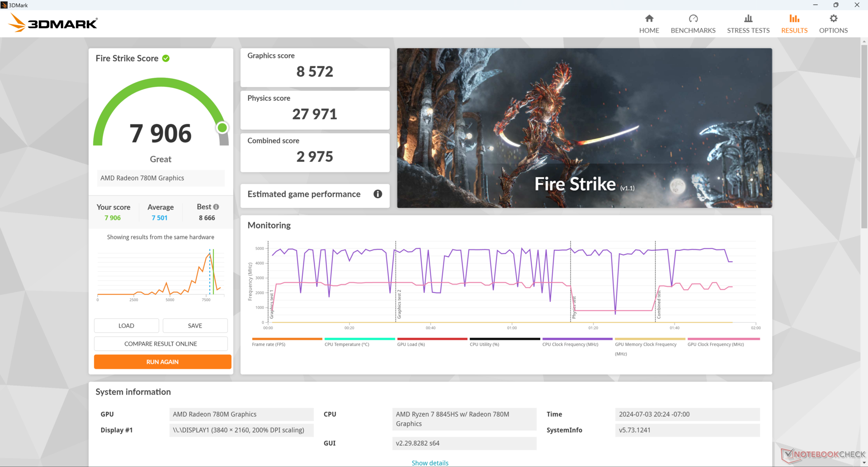
Task: Click the RUN AGAIN button
Action: [x=162, y=362]
